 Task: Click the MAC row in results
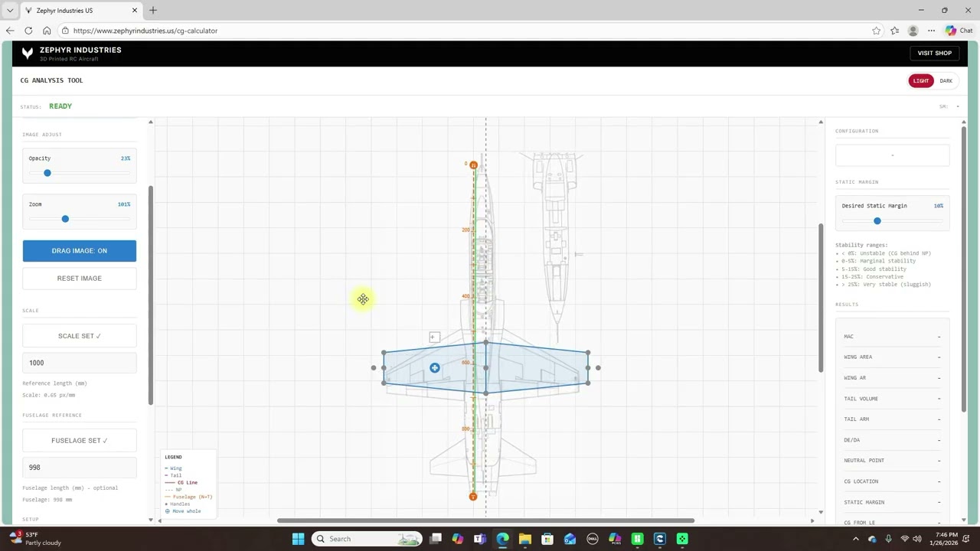pos(893,337)
